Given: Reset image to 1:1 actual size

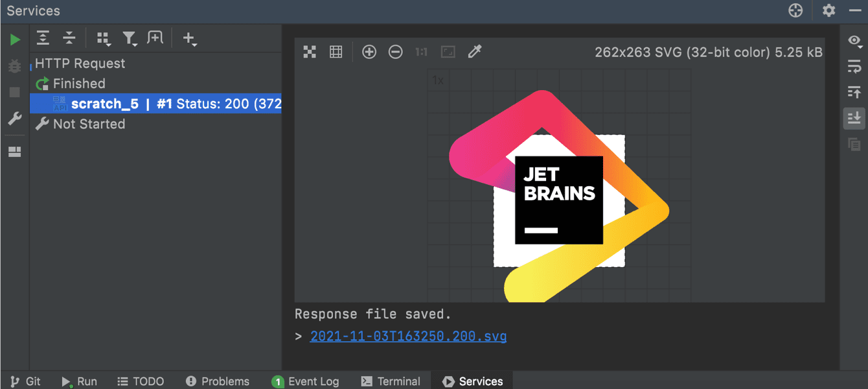Looking at the screenshot, I should (422, 52).
